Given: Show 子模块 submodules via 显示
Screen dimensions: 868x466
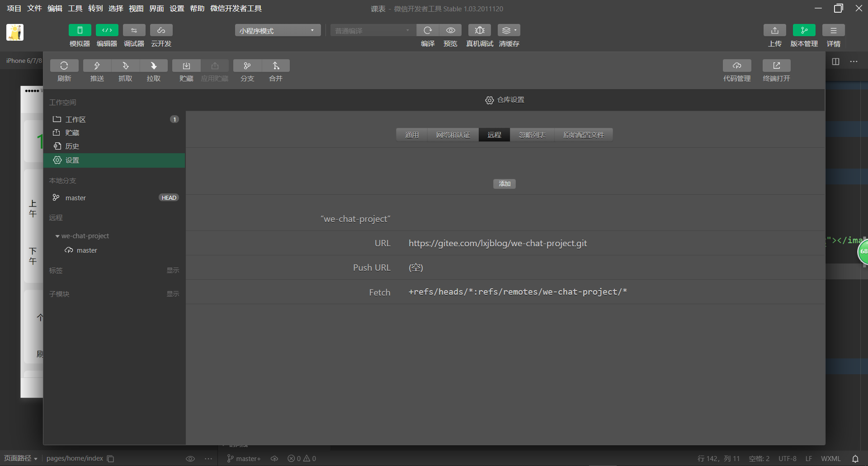Looking at the screenshot, I should (173, 294).
